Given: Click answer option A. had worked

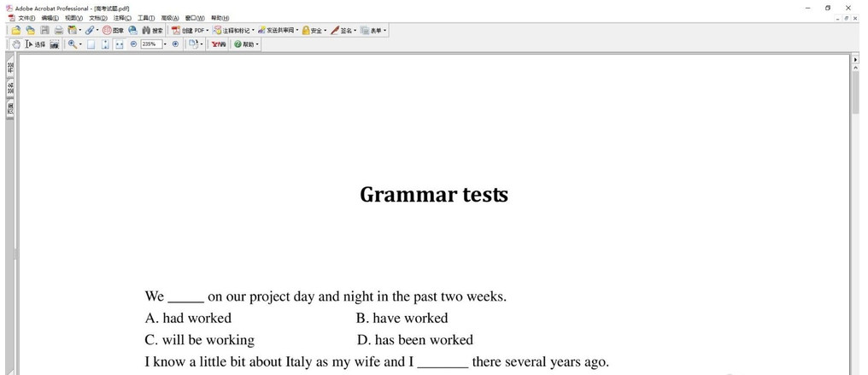Looking at the screenshot, I should point(188,318).
